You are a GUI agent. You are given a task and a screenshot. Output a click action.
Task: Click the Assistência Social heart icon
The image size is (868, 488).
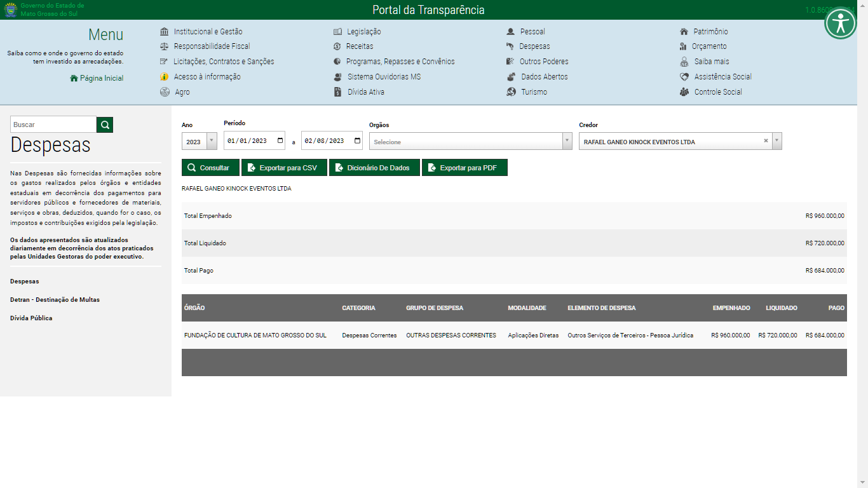pos(684,77)
